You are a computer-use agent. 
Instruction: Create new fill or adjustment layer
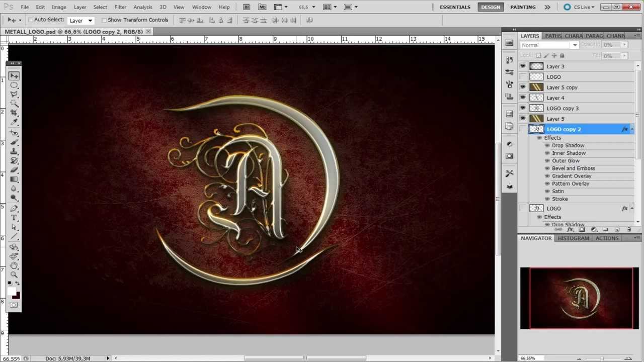tap(594, 230)
